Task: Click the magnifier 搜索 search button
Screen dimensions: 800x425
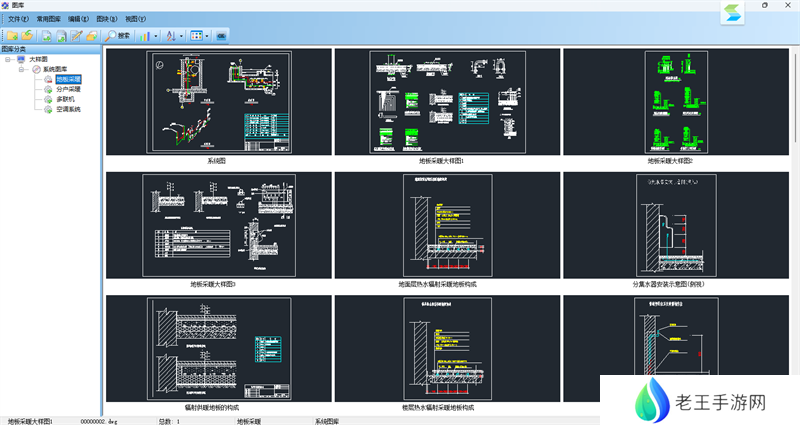Action: pyautogui.click(x=118, y=35)
